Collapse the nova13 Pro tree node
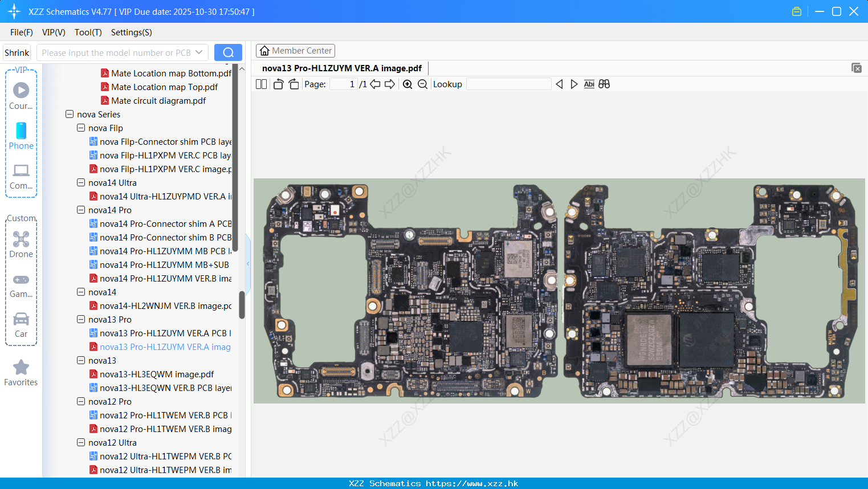868x489 pixels. click(81, 319)
